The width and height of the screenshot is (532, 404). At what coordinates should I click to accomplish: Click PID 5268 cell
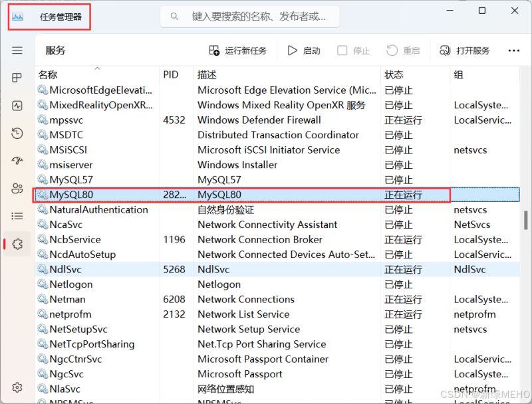pos(174,270)
